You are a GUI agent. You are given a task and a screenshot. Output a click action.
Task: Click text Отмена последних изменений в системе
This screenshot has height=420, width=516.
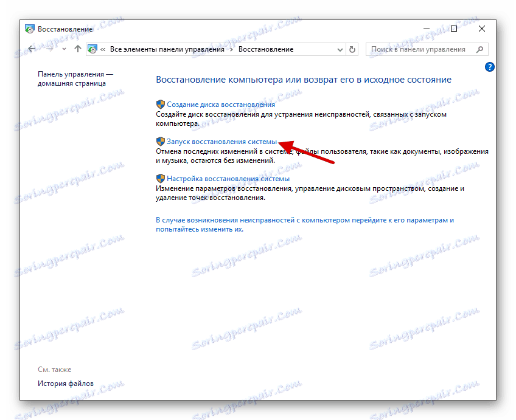(x=322, y=156)
